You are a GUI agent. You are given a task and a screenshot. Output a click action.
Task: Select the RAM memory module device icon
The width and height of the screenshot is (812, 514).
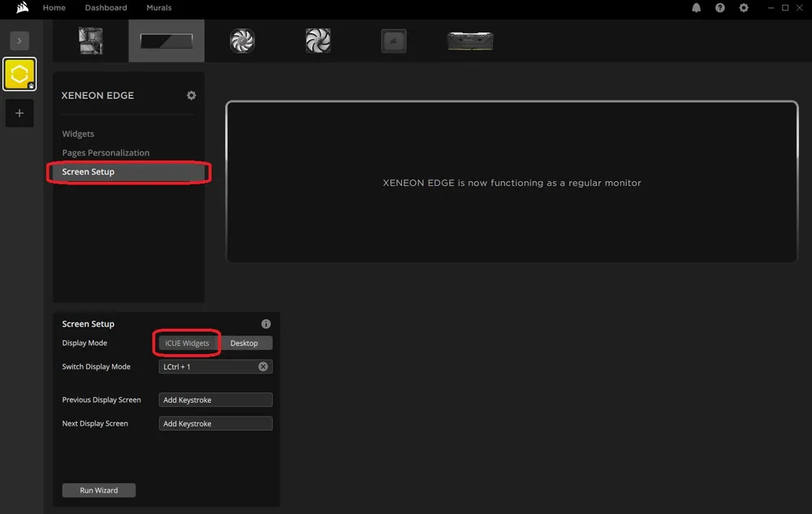[470, 41]
